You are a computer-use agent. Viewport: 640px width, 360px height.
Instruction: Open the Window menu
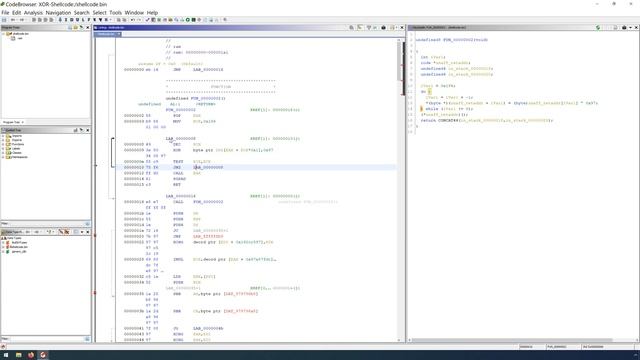point(134,13)
